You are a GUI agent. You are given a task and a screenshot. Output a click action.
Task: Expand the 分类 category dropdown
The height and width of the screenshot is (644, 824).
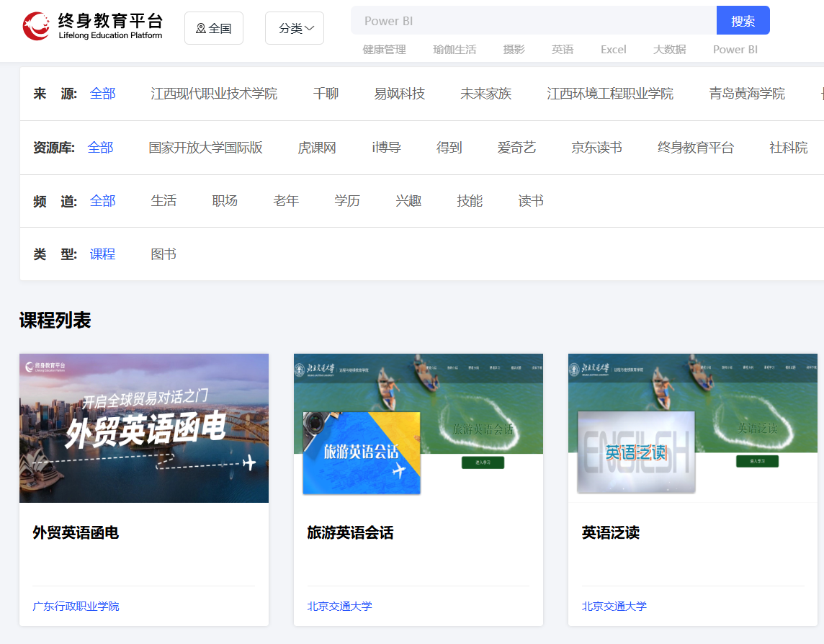point(295,28)
